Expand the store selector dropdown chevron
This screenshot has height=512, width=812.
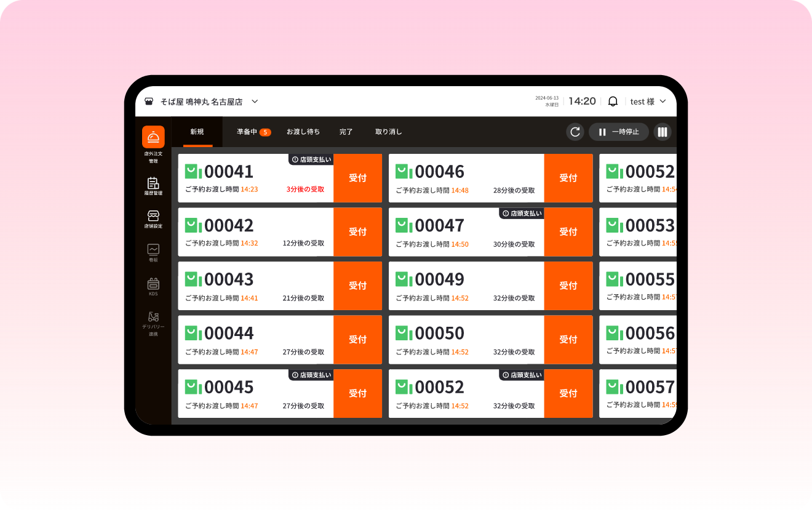click(255, 102)
